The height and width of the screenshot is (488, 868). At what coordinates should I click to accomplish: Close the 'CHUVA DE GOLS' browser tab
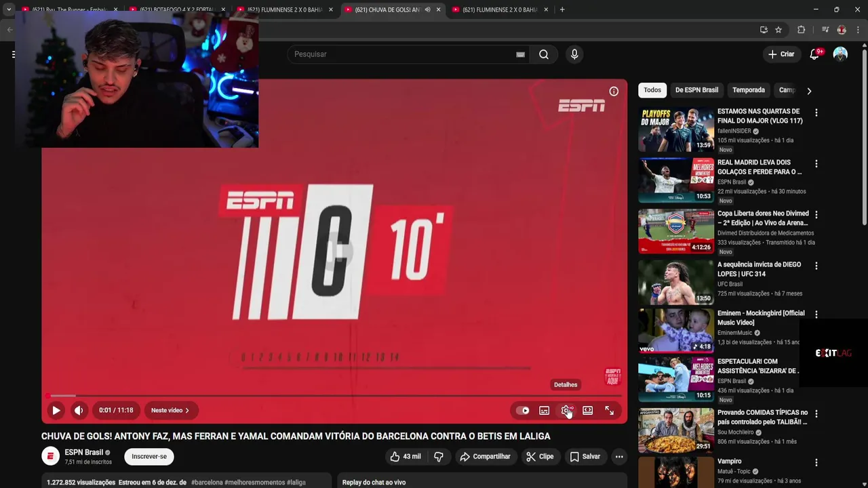point(439,9)
